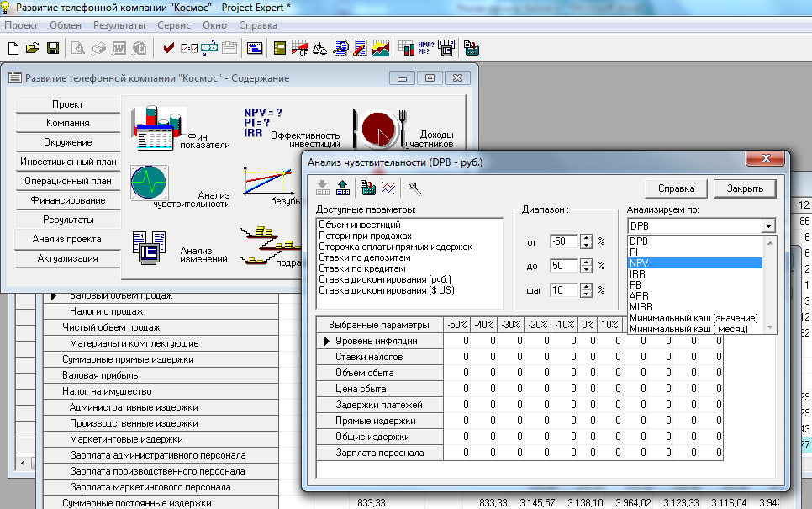
Task: Open the Финансовые показатели module icon
Action: (153, 126)
